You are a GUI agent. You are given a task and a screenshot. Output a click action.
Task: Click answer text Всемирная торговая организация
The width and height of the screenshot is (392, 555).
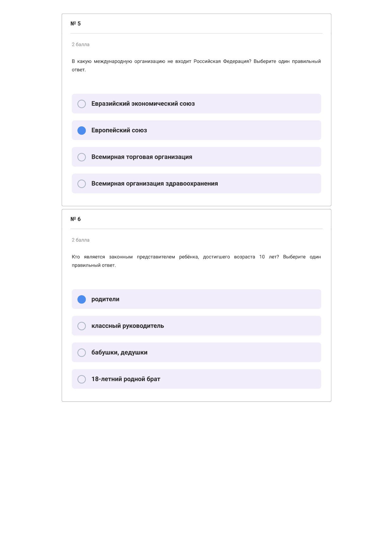[x=142, y=157]
